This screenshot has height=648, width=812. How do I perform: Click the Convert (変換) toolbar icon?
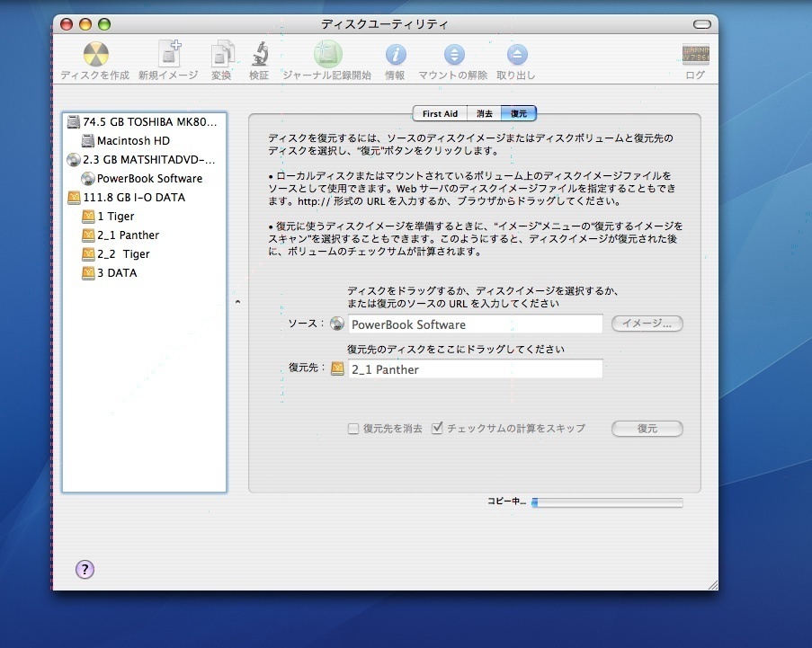(x=222, y=54)
